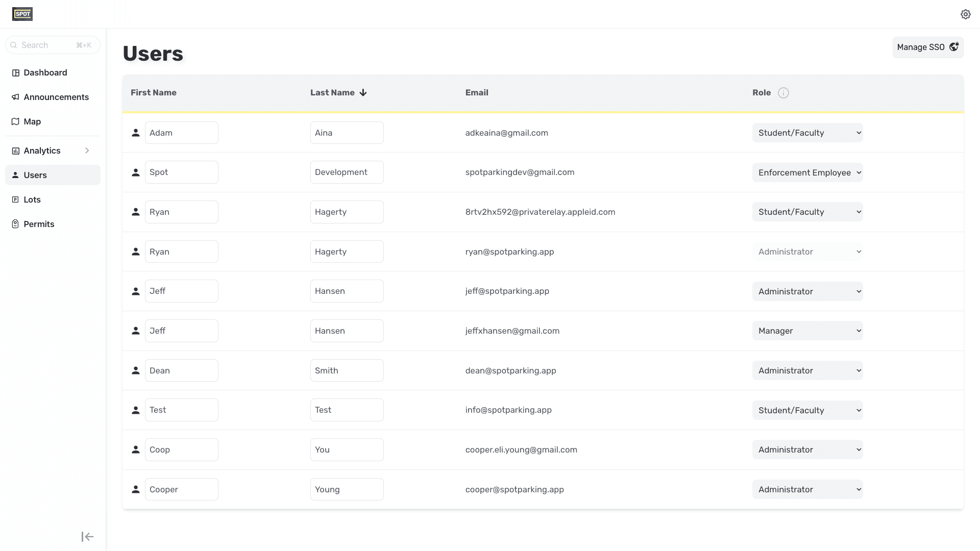The image size is (980, 551).
Task: Open the Lots sidebar item
Action: [32, 199]
